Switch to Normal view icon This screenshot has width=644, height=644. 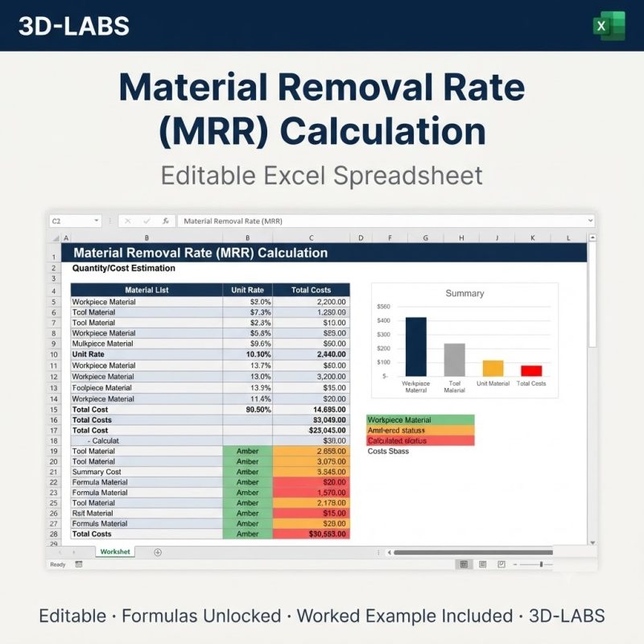pyautogui.click(x=464, y=564)
